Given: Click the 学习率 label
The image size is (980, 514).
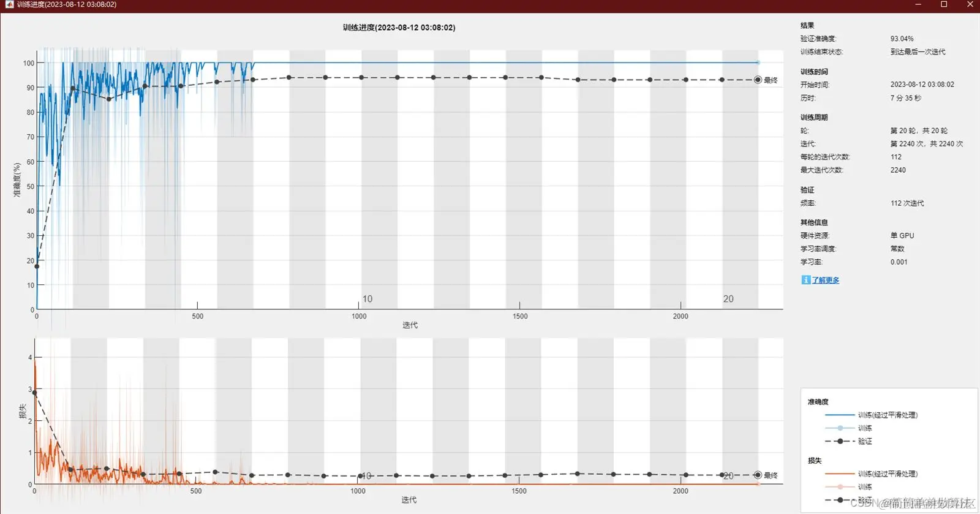Looking at the screenshot, I should click(x=811, y=262).
